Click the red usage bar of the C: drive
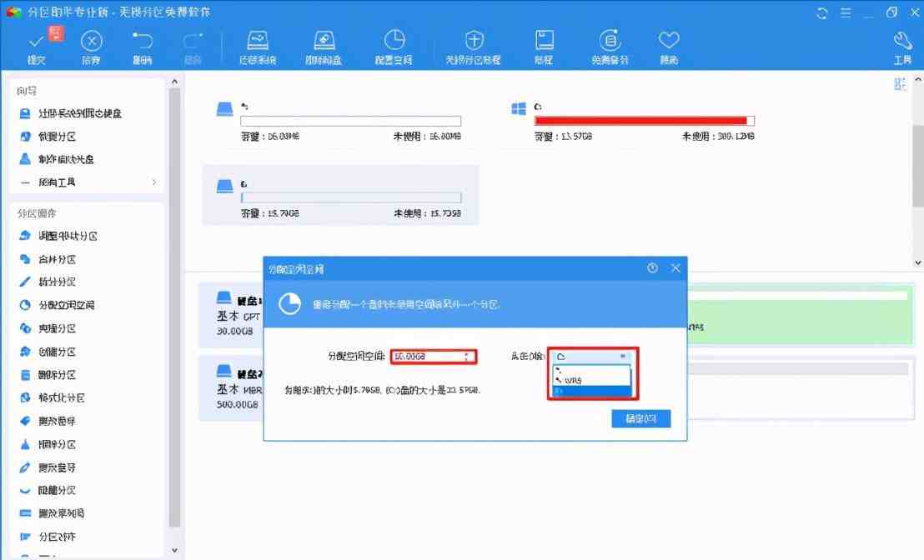Viewport: 924px width, 560px height. (640, 121)
